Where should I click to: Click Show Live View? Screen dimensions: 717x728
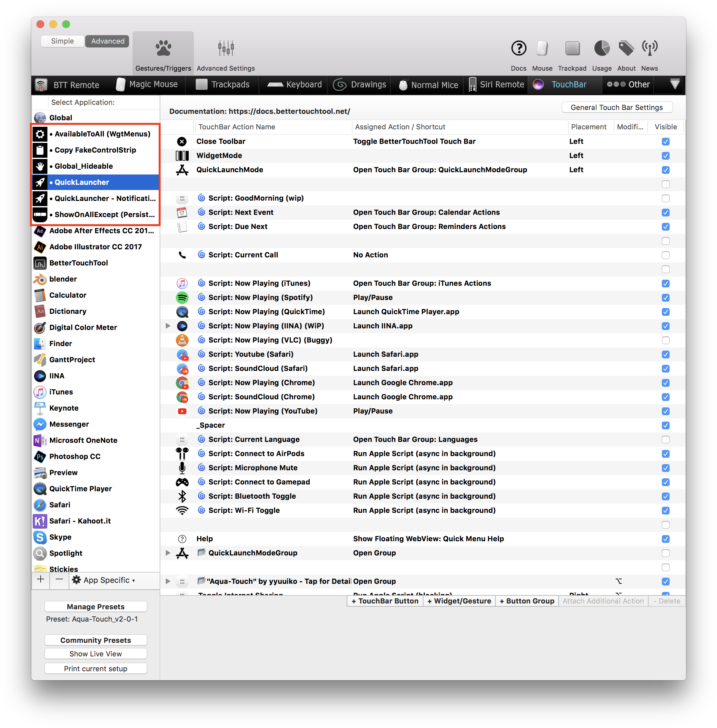click(x=96, y=654)
